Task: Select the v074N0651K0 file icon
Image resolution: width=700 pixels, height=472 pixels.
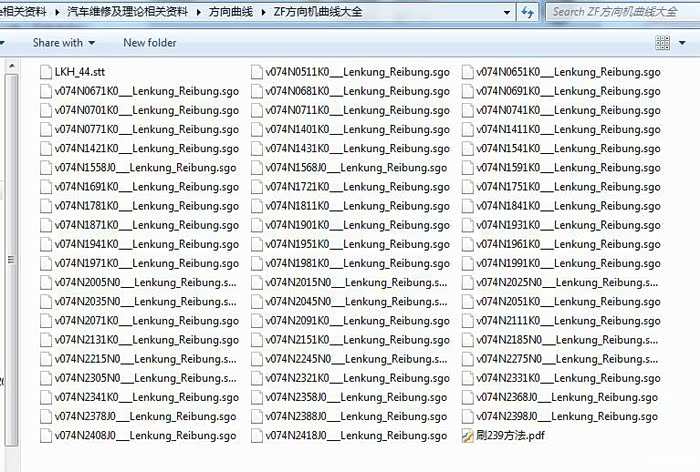Action: [x=467, y=72]
